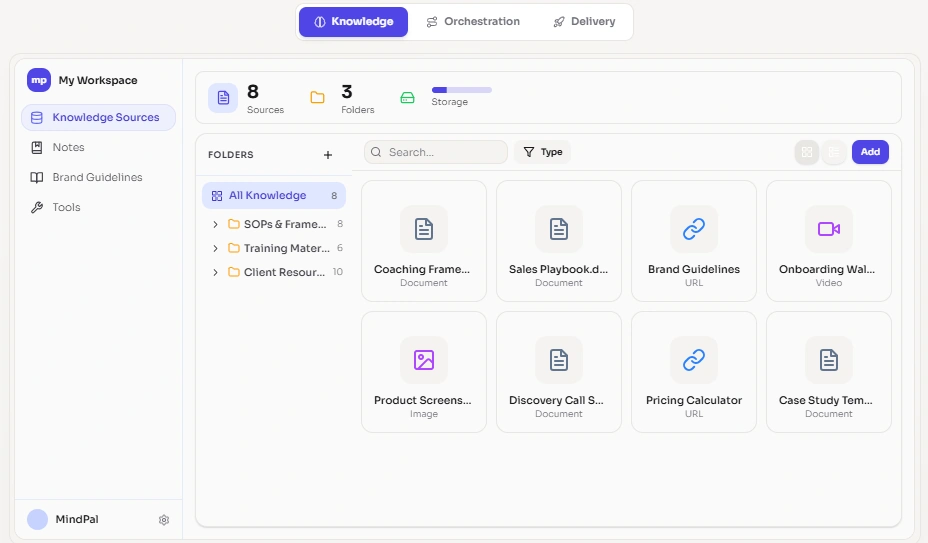
Task: Open the Case Study Tem... document icon
Action: [x=829, y=360]
